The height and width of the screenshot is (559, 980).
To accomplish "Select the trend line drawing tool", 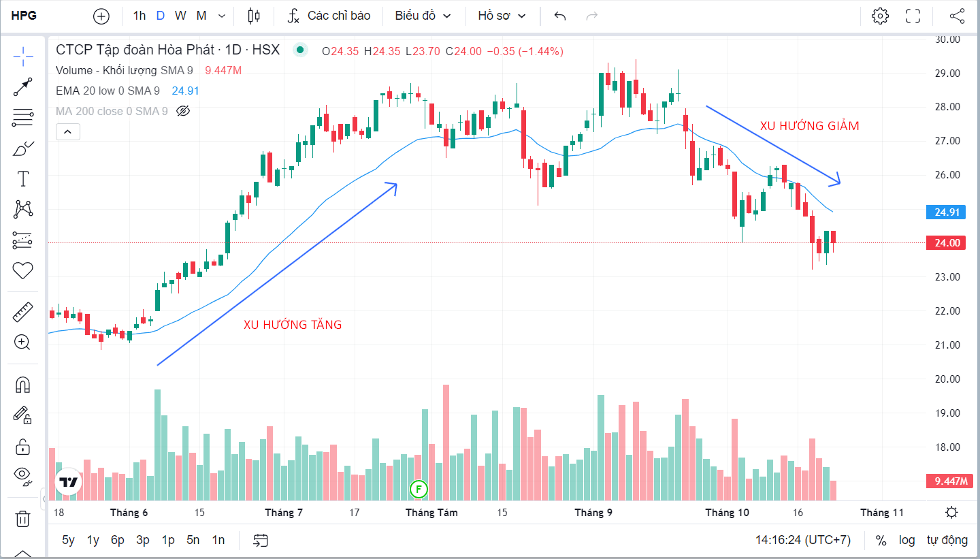I will coord(23,87).
